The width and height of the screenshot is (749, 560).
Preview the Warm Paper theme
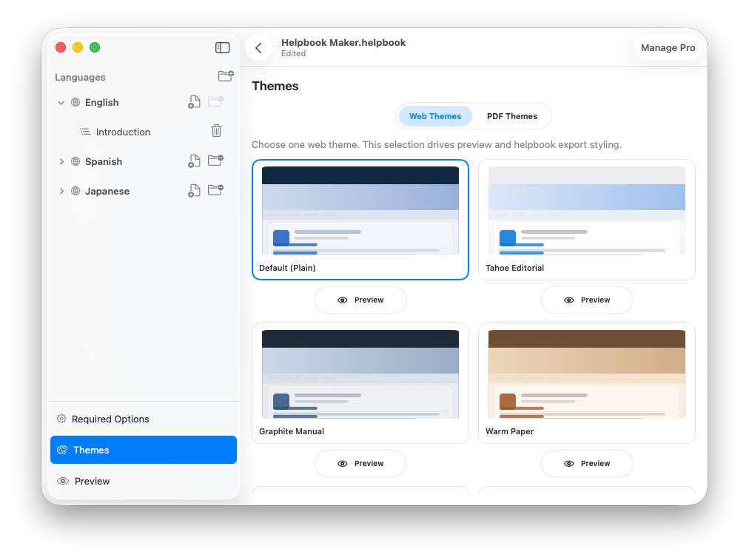pos(586,463)
